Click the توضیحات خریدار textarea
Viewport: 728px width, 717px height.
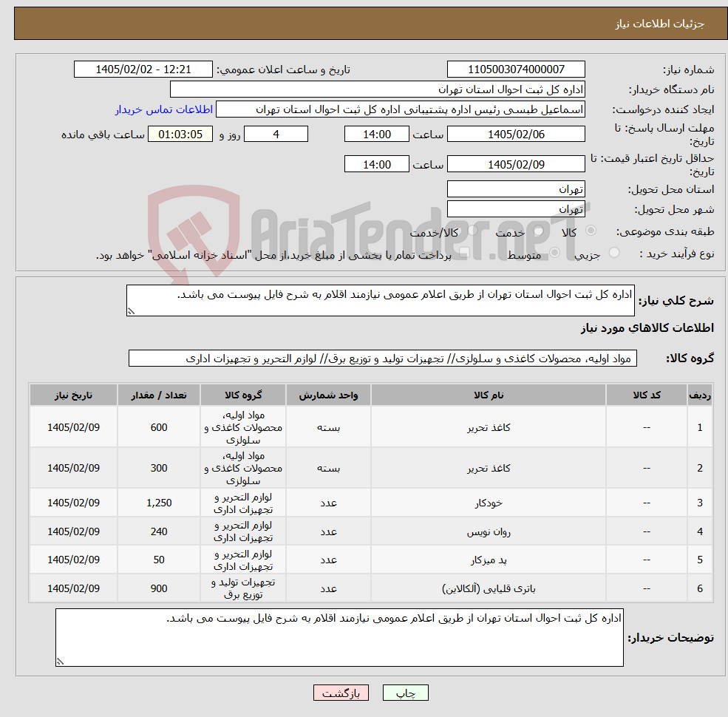tap(339, 638)
